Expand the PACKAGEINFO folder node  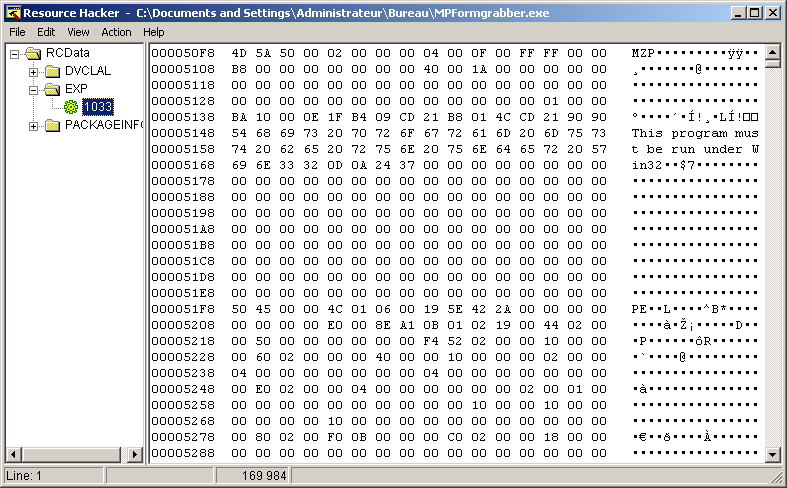tap(33, 126)
